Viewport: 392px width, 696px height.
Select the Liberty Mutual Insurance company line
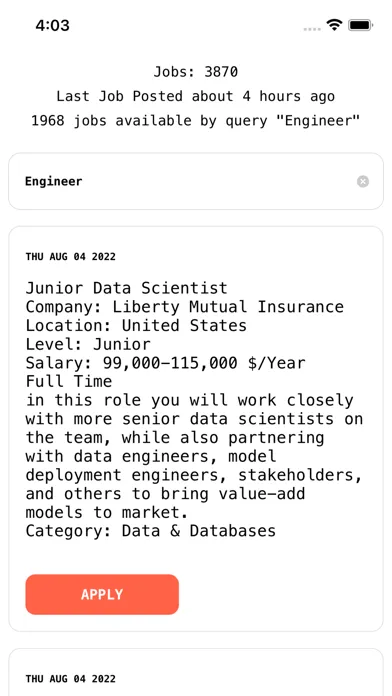[x=184, y=307]
